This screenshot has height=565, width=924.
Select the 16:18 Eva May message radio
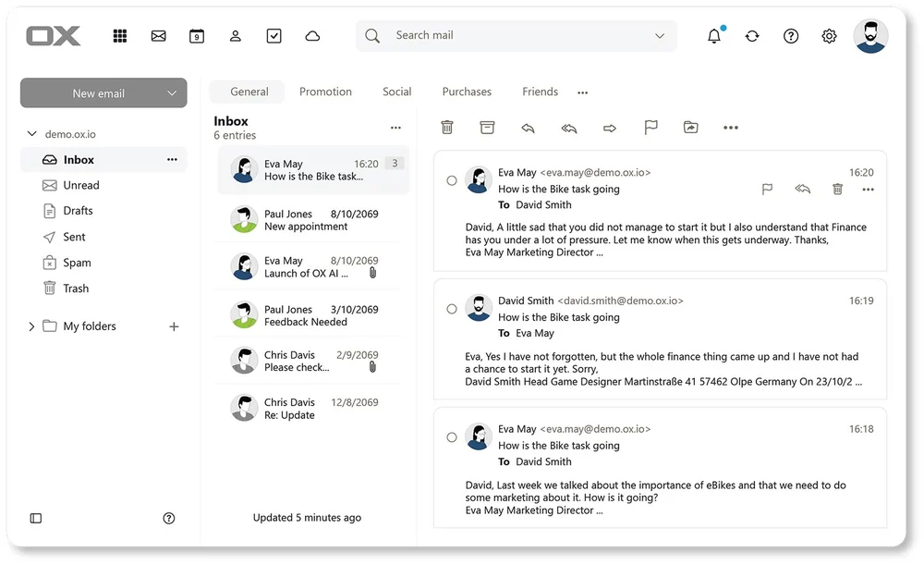point(452,437)
